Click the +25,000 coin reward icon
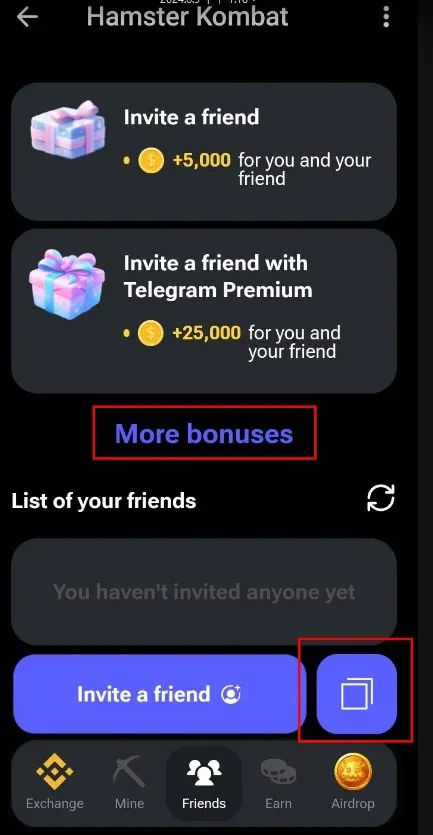Viewport: 433px width, 835px height. (150, 333)
